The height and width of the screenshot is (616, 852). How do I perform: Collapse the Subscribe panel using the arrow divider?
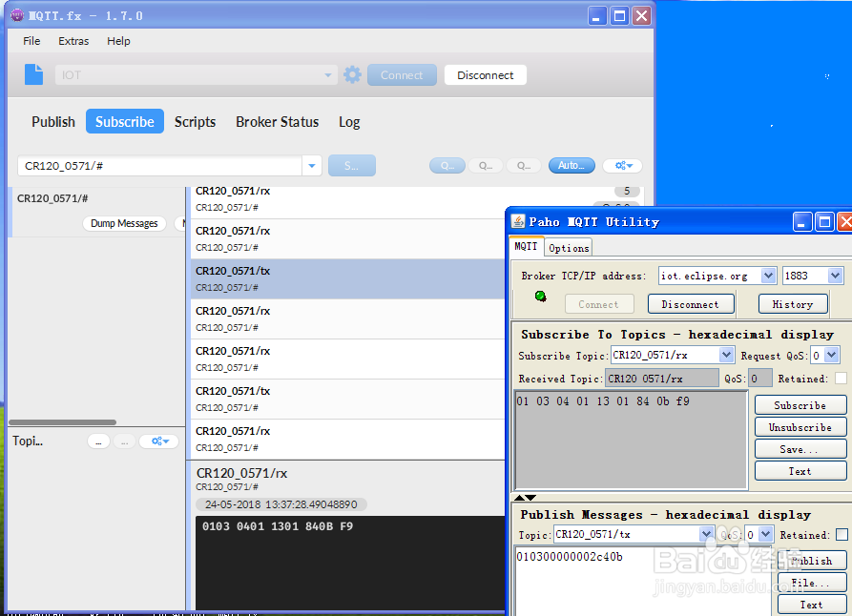[519, 497]
